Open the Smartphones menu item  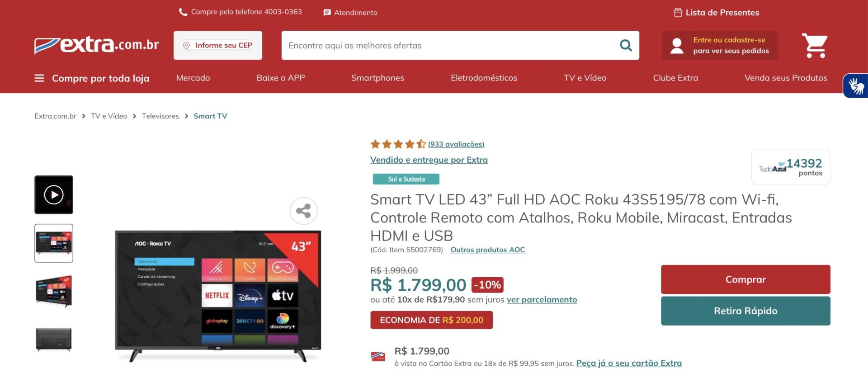[x=377, y=78]
